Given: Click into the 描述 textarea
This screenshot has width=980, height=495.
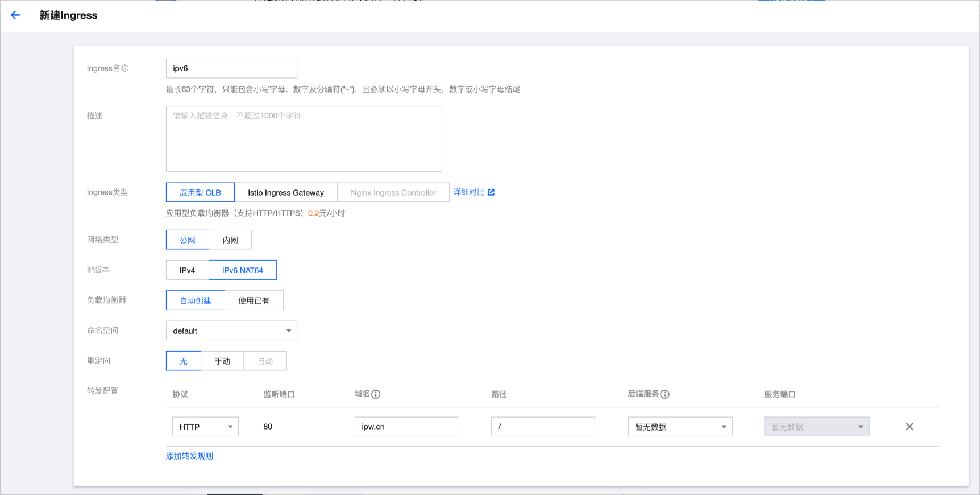Looking at the screenshot, I should (304, 139).
